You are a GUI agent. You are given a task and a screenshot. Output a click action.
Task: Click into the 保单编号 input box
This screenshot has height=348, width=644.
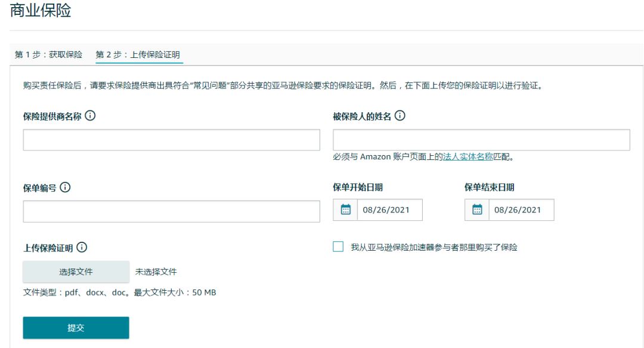[171, 211]
